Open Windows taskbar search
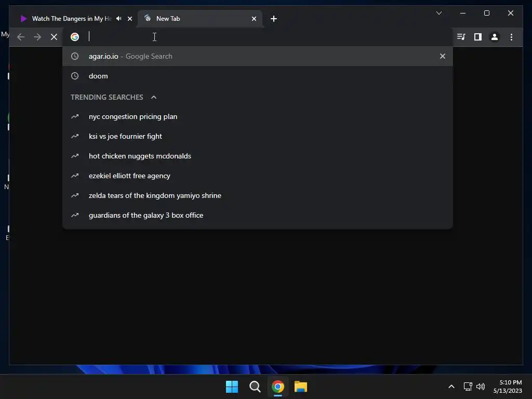 [255, 387]
